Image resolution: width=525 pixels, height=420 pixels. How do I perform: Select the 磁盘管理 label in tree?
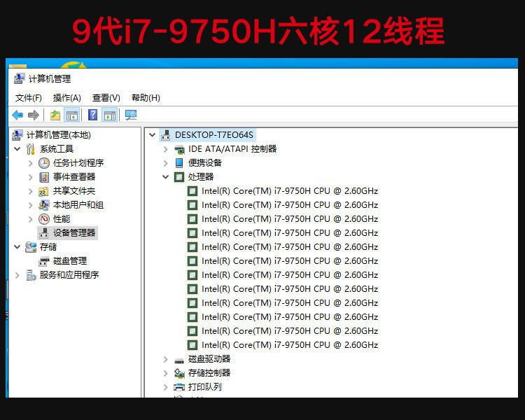pos(70,261)
